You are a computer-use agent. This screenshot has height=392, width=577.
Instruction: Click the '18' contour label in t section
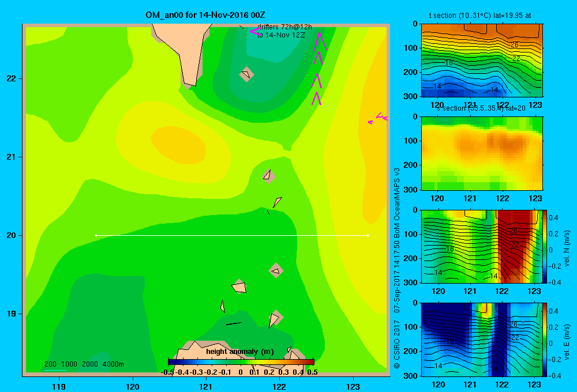(449, 62)
